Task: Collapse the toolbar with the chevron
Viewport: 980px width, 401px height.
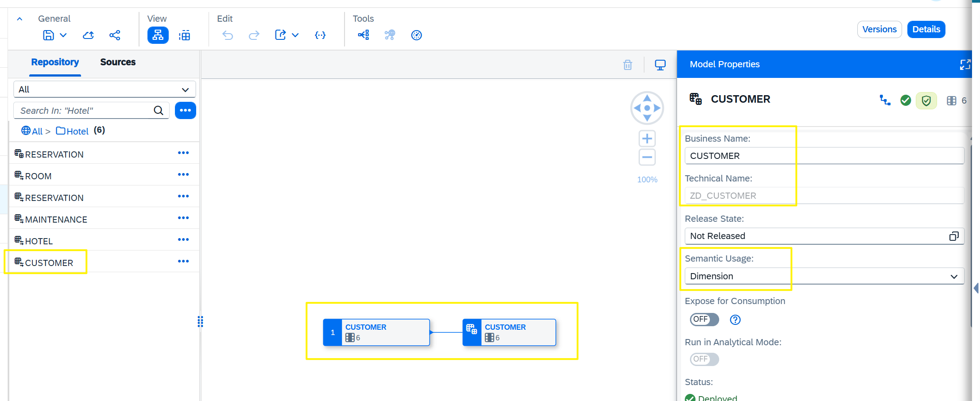Action: point(19,19)
